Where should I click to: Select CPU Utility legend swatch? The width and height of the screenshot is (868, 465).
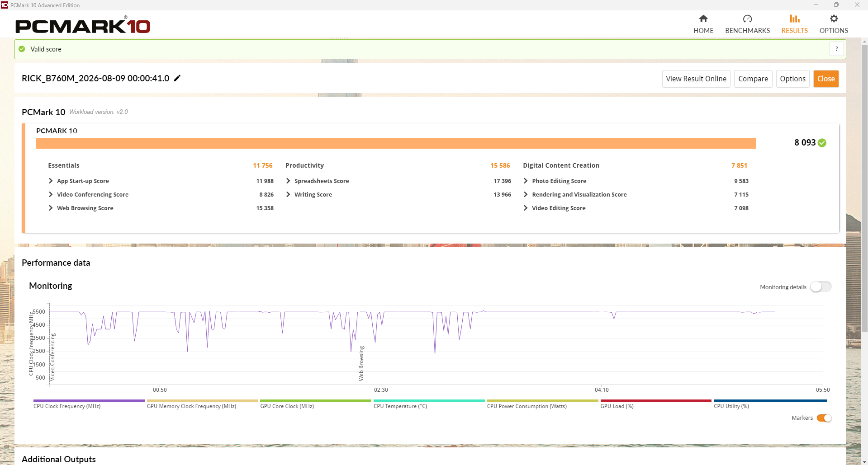point(770,400)
